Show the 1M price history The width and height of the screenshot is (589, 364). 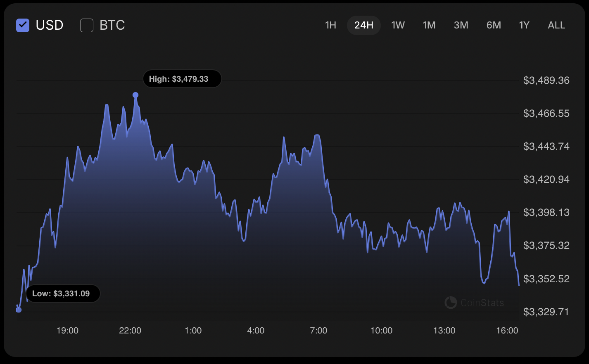coord(429,25)
